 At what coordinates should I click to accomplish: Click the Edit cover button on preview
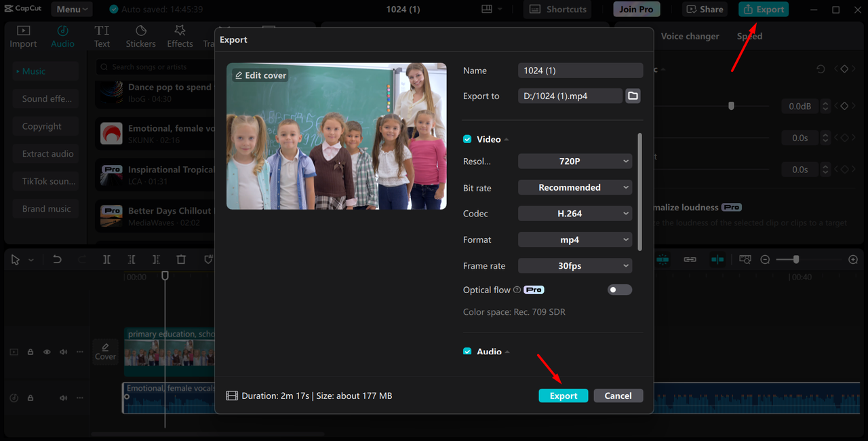click(260, 75)
